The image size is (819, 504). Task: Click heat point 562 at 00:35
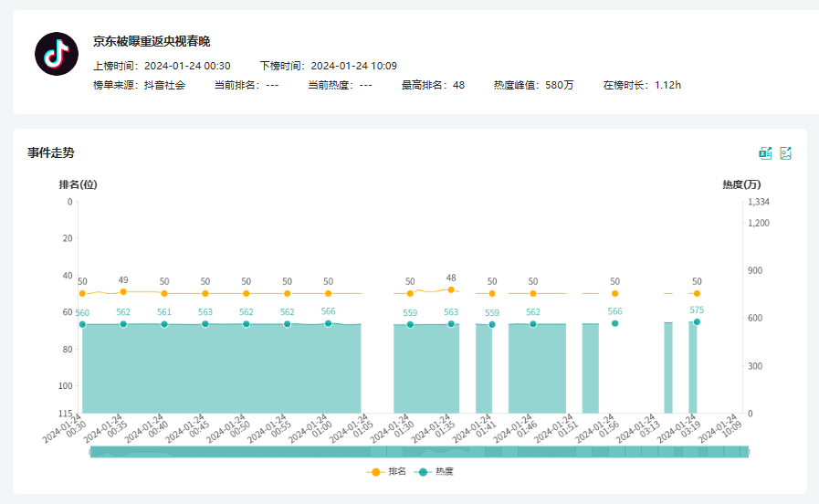tap(123, 324)
